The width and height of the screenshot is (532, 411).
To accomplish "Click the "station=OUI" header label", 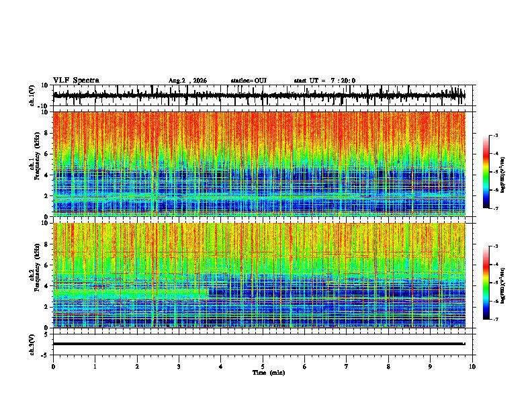I will 249,81.
